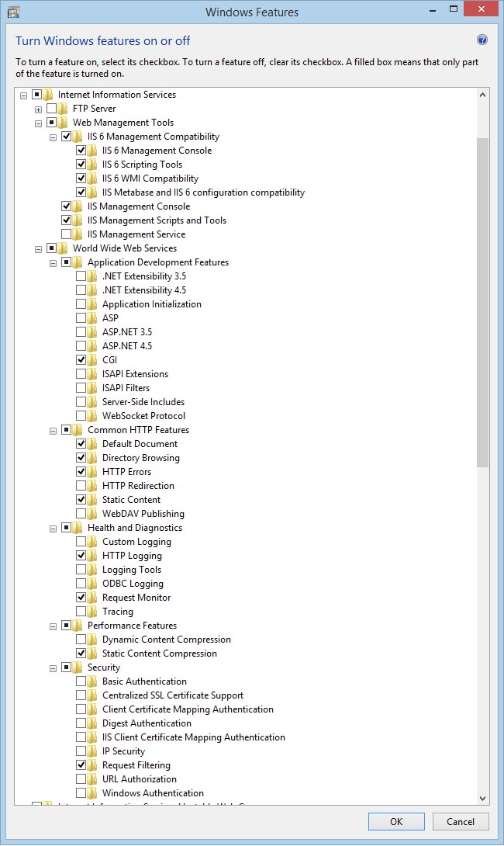Select the Digest Authentication label

point(147,723)
